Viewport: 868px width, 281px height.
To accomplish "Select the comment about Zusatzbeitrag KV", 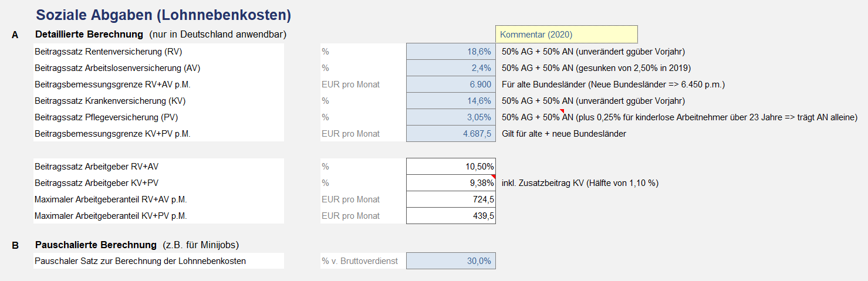I will point(580,183).
